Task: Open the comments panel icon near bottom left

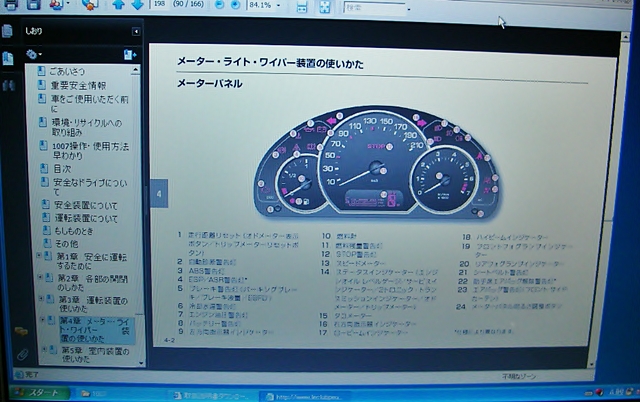Action: 21,331
